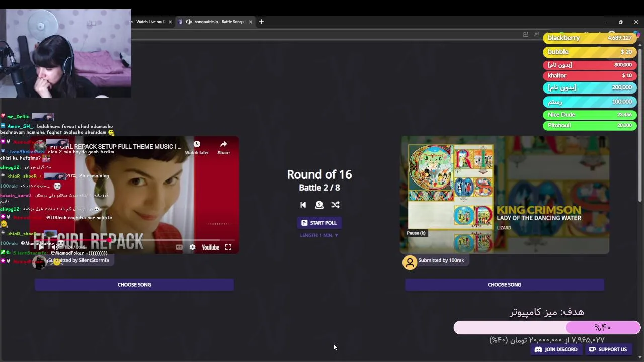This screenshot has width=644, height=362.
Task: Shuffle the battle songs
Action: [x=335, y=205]
